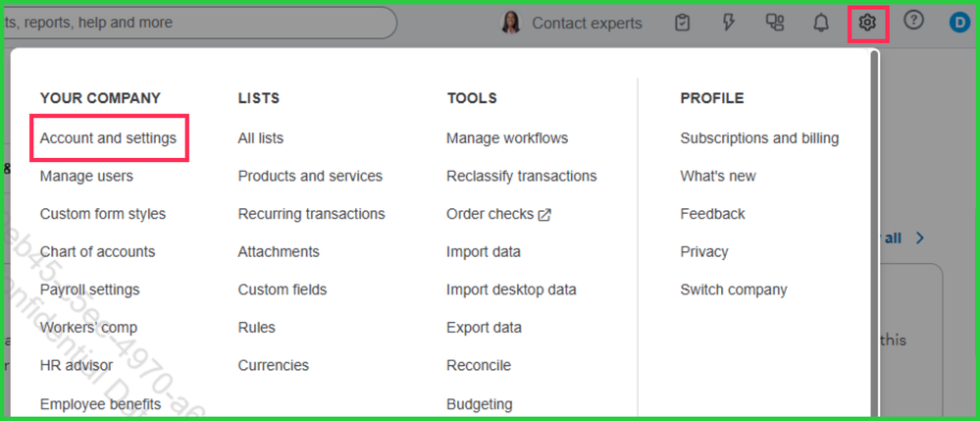Expand the chevron arrow beside 'all'
Screen dimensions: 980x421
point(920,237)
